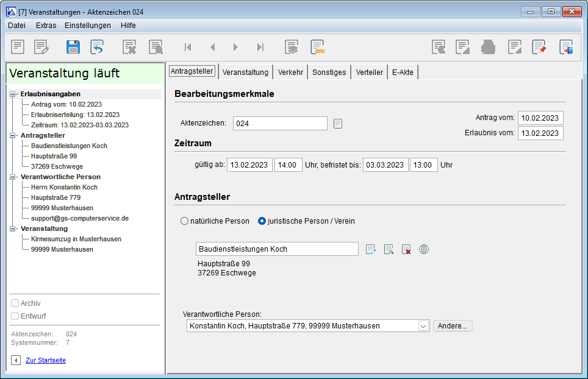Switch to the Verkehr tab
Viewport: 588px width, 379px height.
pos(290,72)
